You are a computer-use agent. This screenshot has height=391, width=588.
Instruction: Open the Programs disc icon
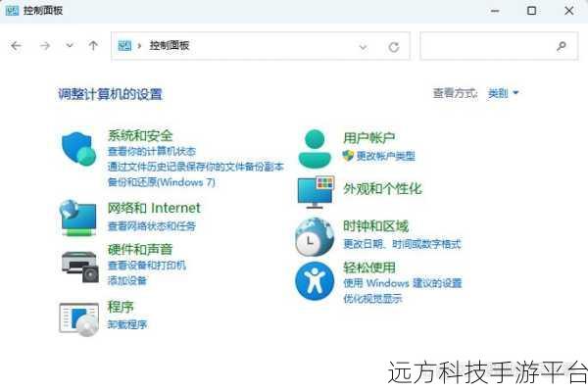point(78,319)
